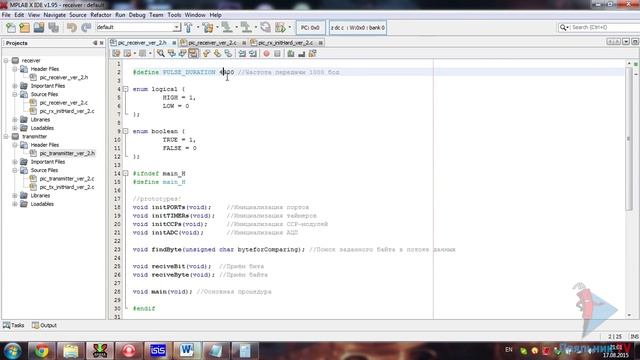Image resolution: width=640 pixels, height=360 pixels.
Task: Collapse the receiver project node
Action: pos(6,60)
